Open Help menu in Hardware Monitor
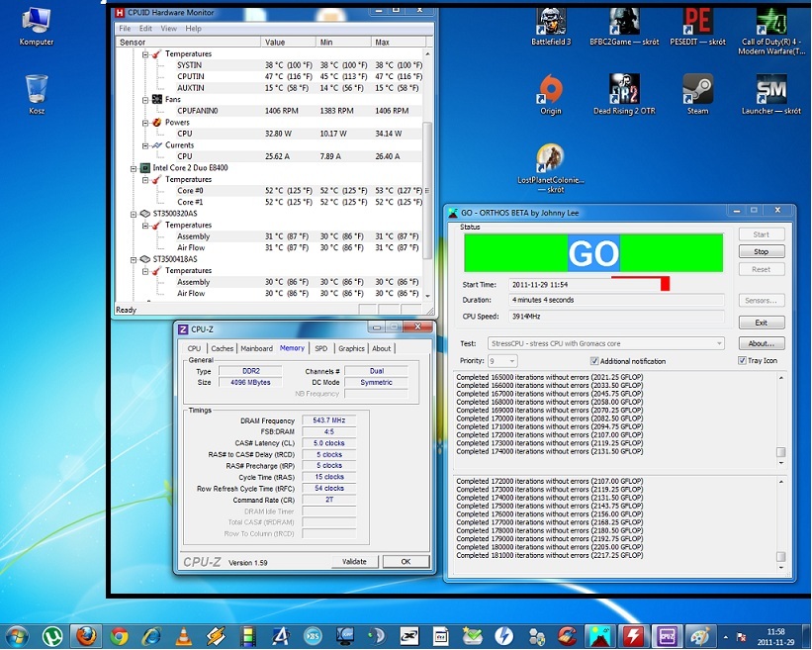This screenshot has width=812, height=650. tap(193, 29)
